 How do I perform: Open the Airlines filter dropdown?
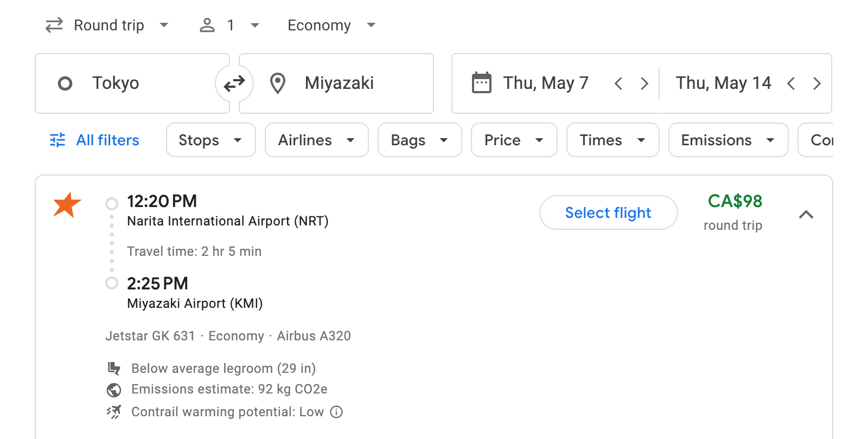316,140
